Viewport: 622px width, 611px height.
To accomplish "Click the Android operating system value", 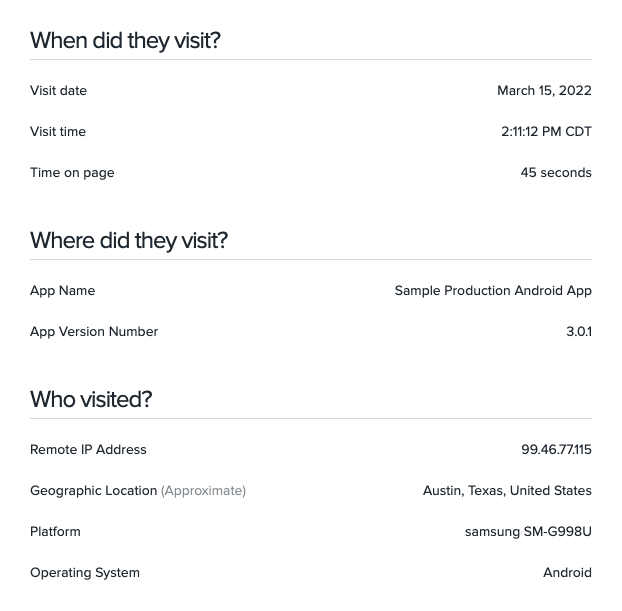I will (567, 573).
